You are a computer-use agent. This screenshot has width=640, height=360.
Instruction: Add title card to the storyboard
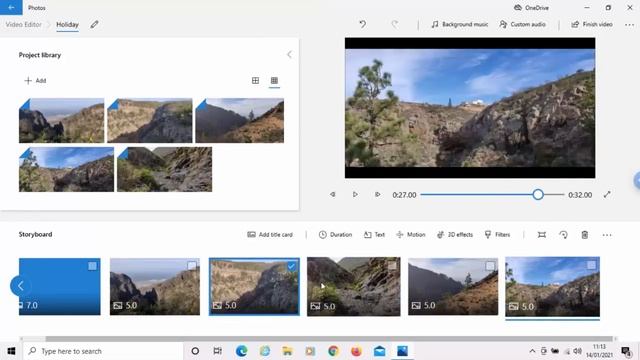270,235
